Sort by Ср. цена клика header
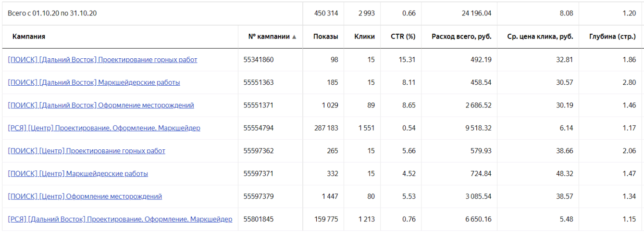Viewport: 644px width, 235px height. tap(540, 37)
